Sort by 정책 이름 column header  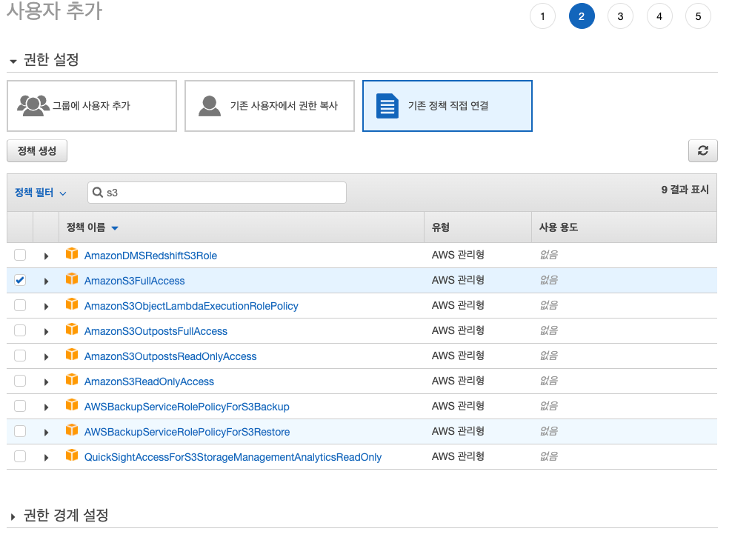tap(92, 227)
